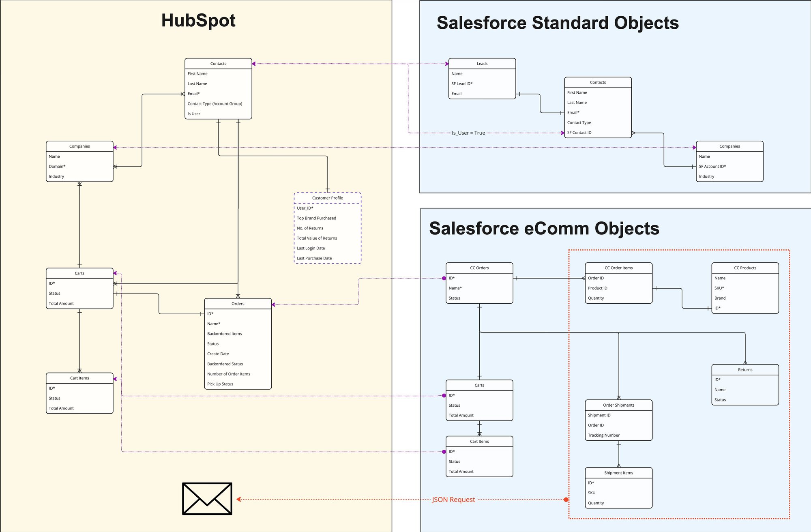Select the Salesforce eComm Objects title
This screenshot has width=811, height=532.
coord(544,229)
